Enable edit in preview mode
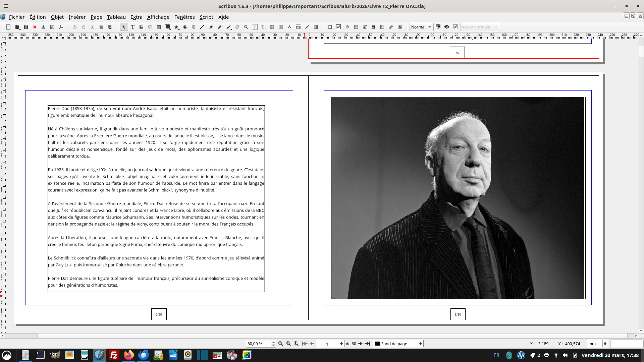The height and width of the screenshot is (362, 644). [455, 27]
